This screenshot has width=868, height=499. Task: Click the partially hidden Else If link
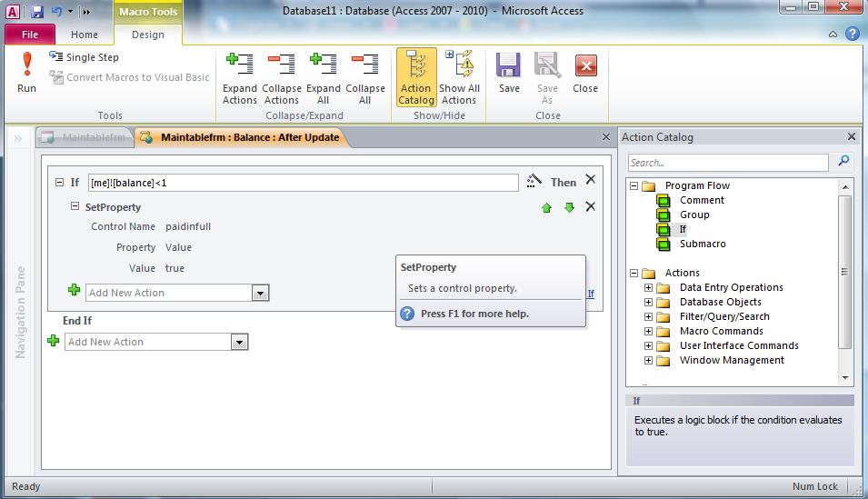pos(591,294)
